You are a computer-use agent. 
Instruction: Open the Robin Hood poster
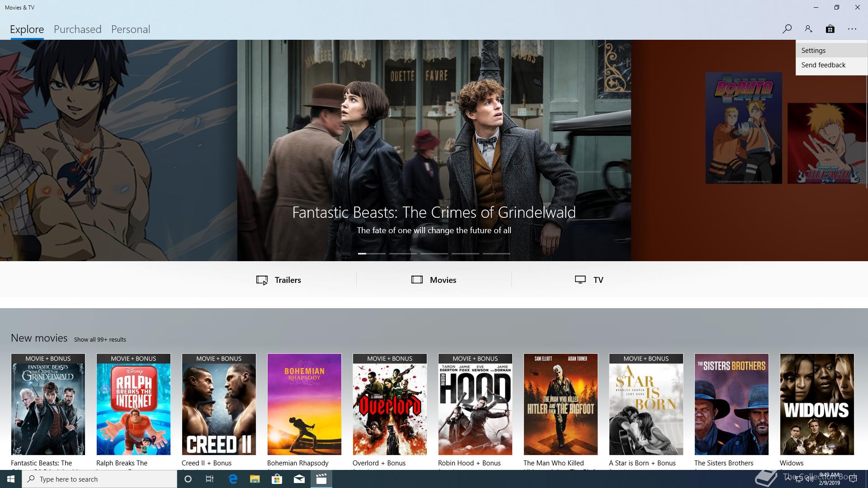pyautogui.click(x=475, y=404)
